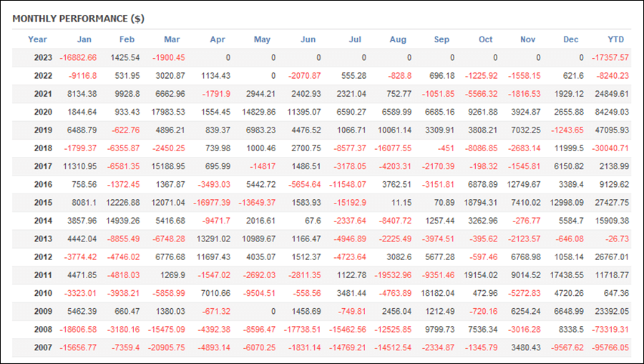Viewport: 644px width, 364px height.
Task: Select the 2007 YTD value -95766.05
Action: pyautogui.click(x=610, y=348)
